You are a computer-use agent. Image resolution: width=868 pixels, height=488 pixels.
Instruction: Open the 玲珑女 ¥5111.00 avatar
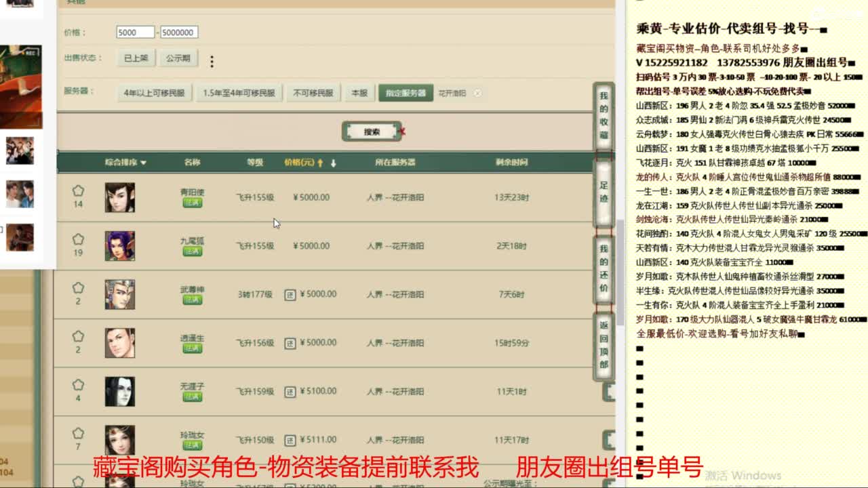119,440
